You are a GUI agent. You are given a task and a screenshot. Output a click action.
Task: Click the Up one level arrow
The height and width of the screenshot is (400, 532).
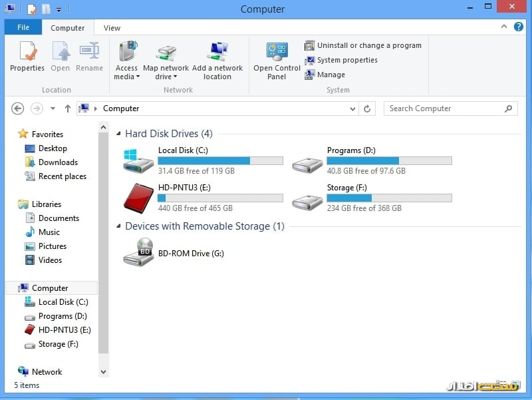coord(68,108)
